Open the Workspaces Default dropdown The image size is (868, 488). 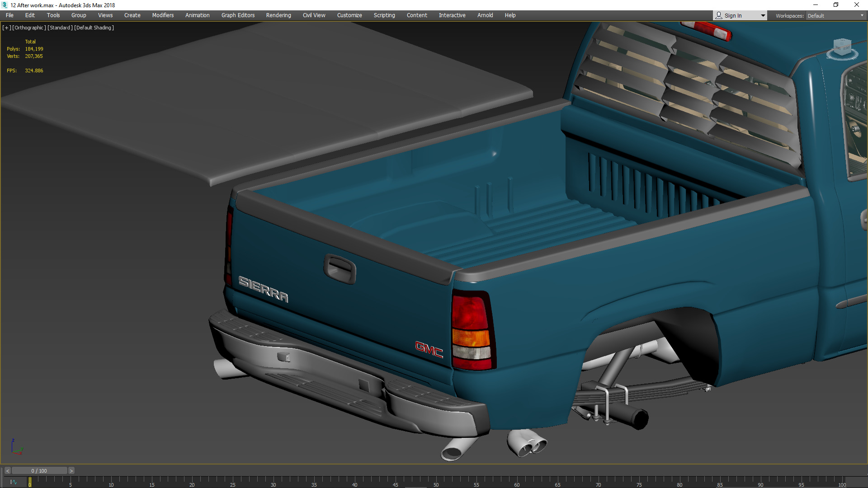point(835,16)
